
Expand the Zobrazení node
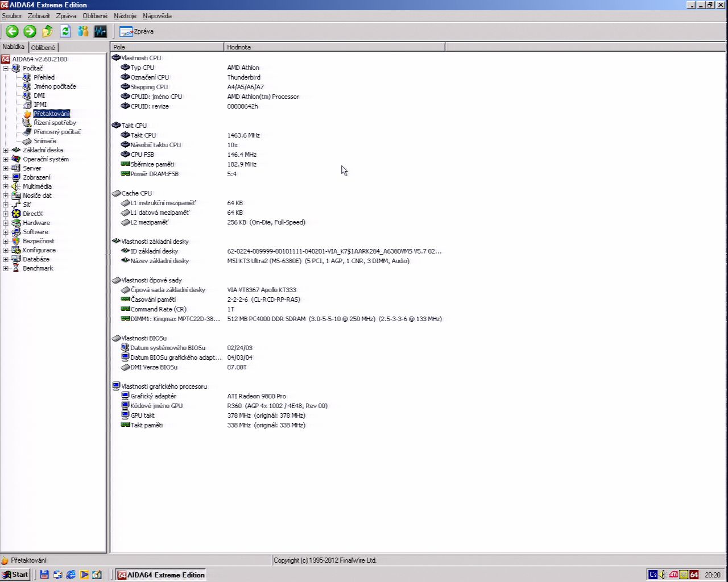click(x=6, y=177)
